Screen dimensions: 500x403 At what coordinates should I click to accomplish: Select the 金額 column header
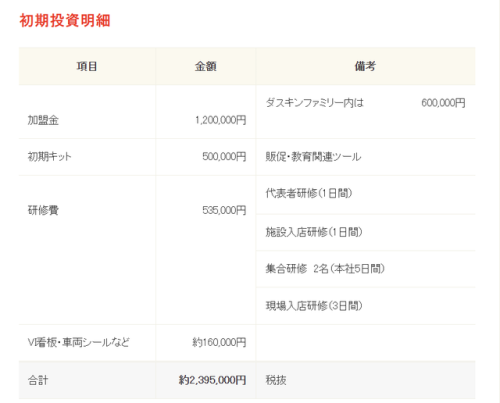point(206,66)
